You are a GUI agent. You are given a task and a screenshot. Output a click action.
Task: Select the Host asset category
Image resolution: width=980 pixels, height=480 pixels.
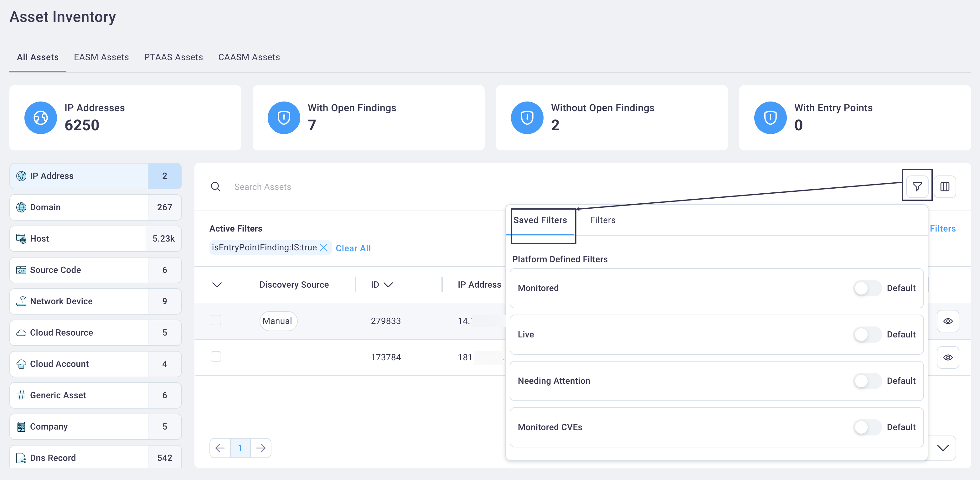pyautogui.click(x=95, y=239)
